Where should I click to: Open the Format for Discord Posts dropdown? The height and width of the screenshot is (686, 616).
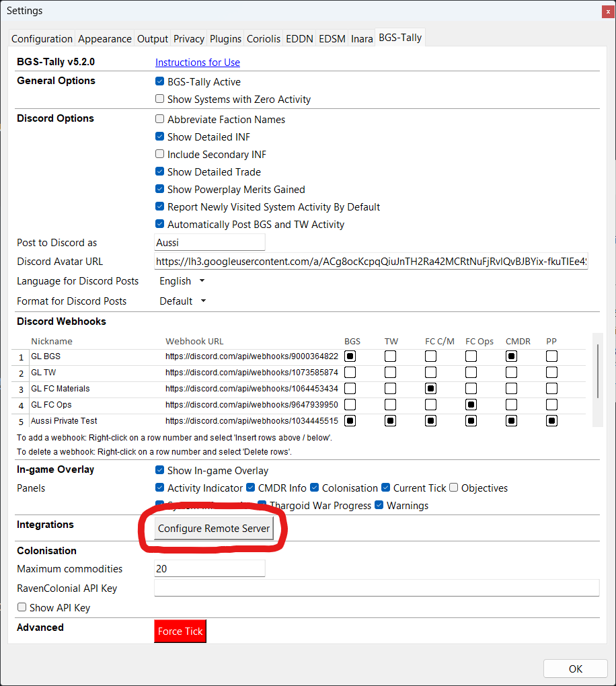pos(182,301)
